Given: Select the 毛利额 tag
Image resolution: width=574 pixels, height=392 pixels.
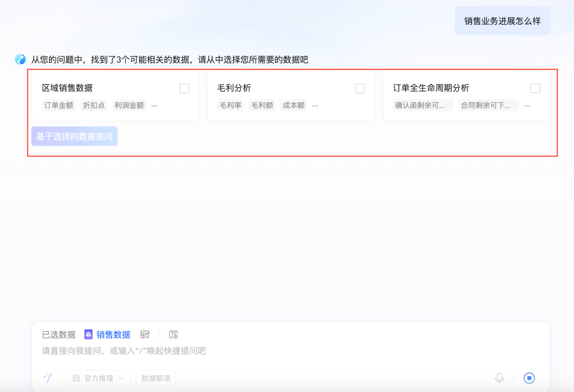Looking at the screenshot, I should pyautogui.click(x=262, y=105).
